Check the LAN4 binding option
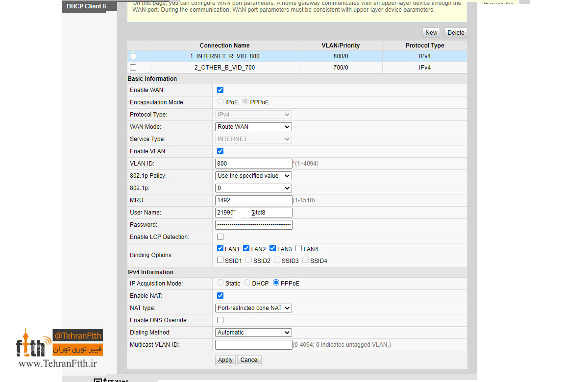Viewport: 588px width, 382px height. point(299,249)
